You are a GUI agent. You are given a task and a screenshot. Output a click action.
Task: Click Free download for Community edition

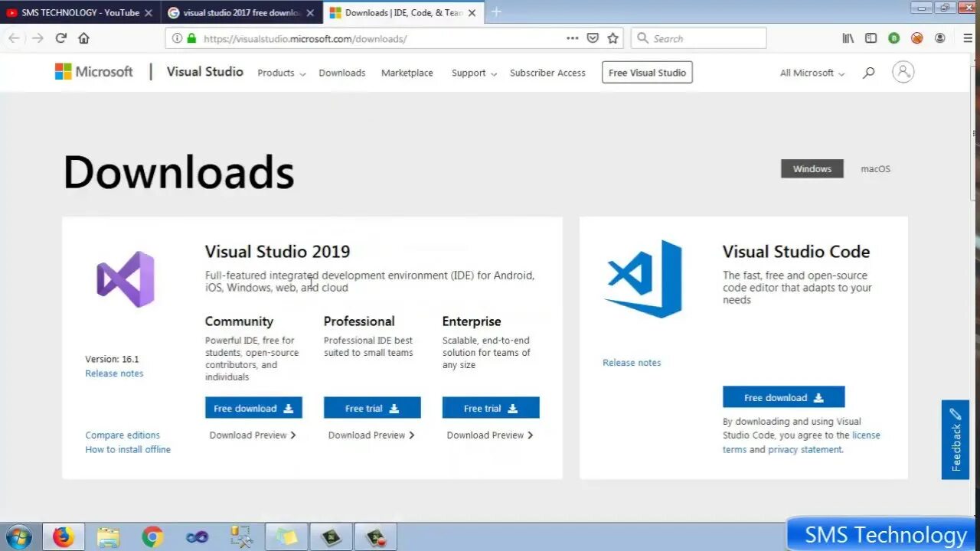pos(253,408)
